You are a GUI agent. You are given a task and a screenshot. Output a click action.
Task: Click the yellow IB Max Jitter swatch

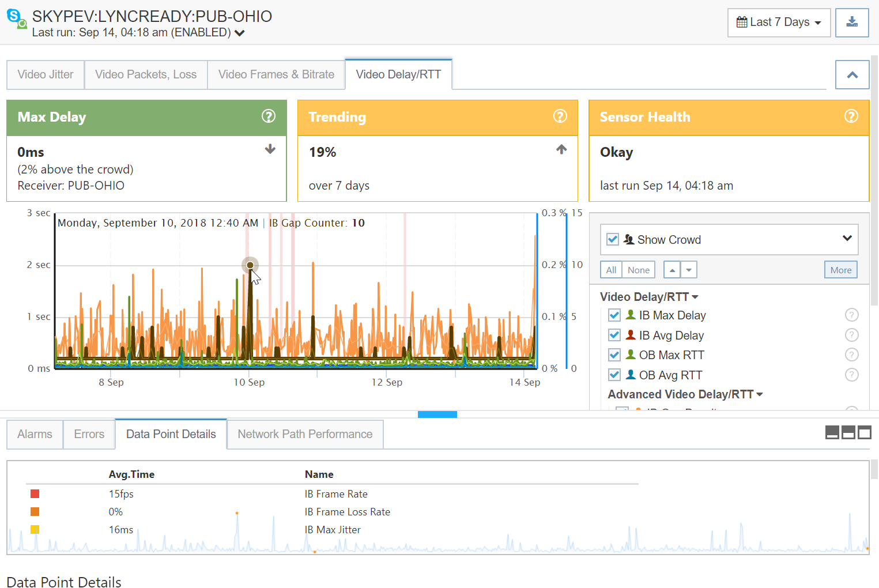(35, 529)
